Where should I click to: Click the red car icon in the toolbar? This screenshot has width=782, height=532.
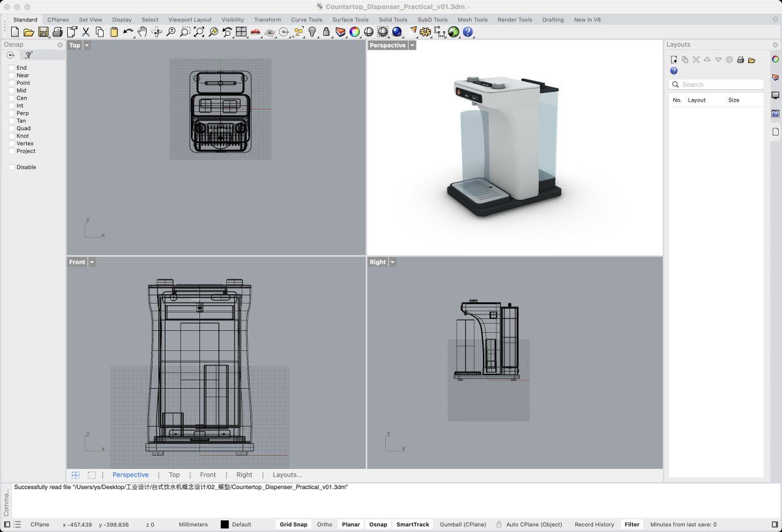point(255,32)
